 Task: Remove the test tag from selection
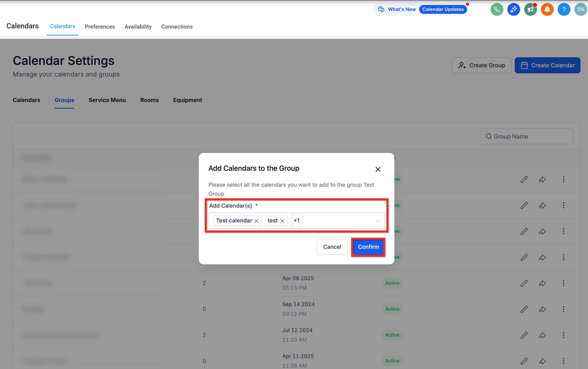(x=282, y=221)
